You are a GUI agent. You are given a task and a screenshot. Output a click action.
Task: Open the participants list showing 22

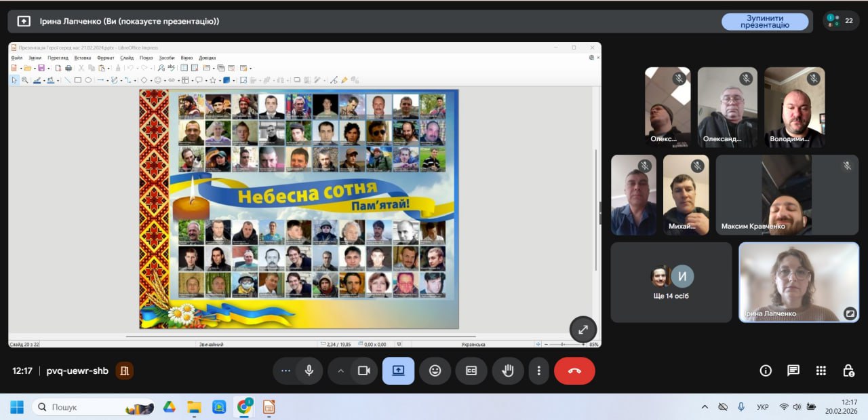pos(840,21)
